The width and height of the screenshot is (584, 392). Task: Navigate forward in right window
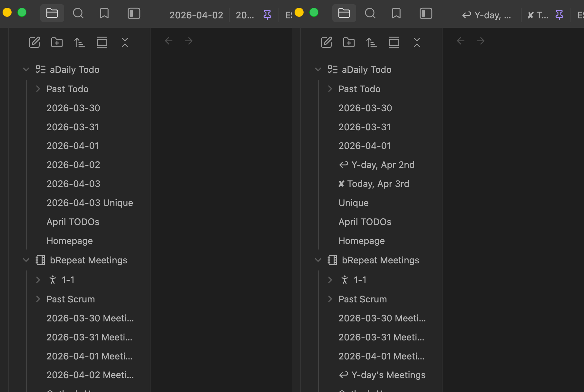pyautogui.click(x=481, y=41)
